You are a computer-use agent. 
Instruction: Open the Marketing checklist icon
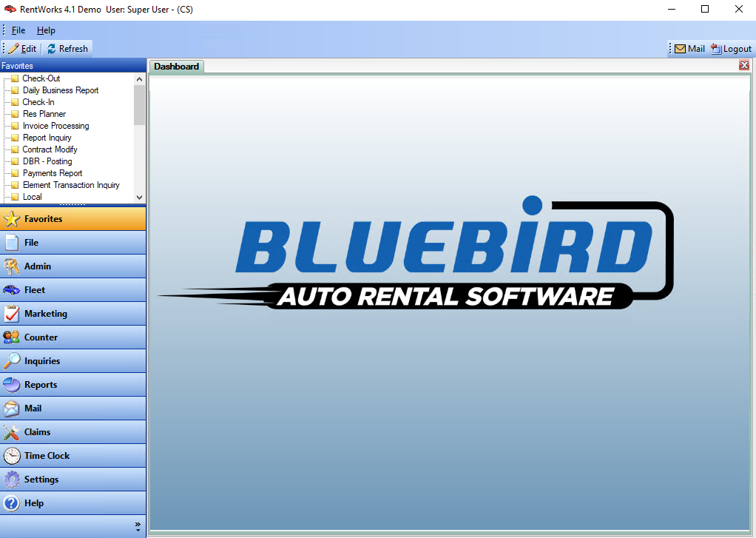click(12, 314)
